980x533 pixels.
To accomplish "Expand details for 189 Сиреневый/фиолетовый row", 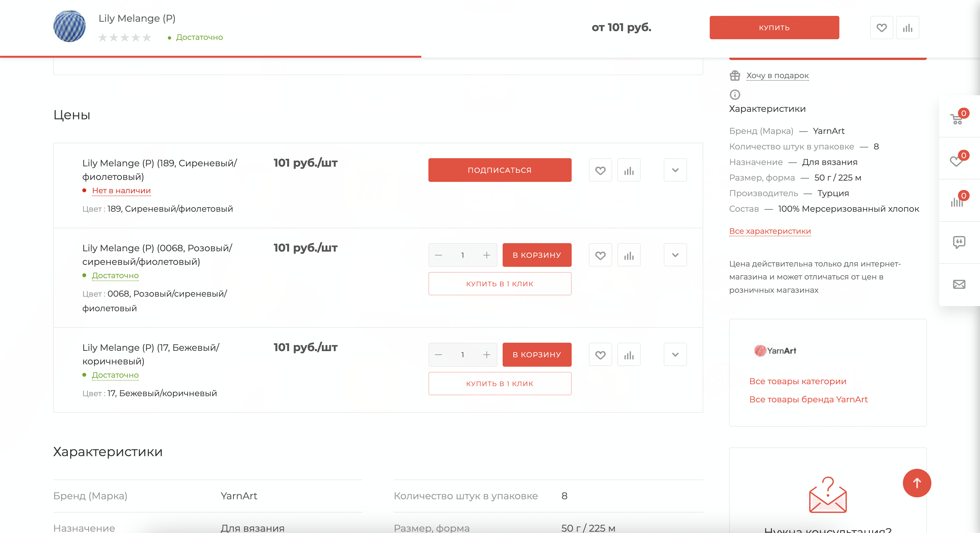I will pyautogui.click(x=675, y=170).
